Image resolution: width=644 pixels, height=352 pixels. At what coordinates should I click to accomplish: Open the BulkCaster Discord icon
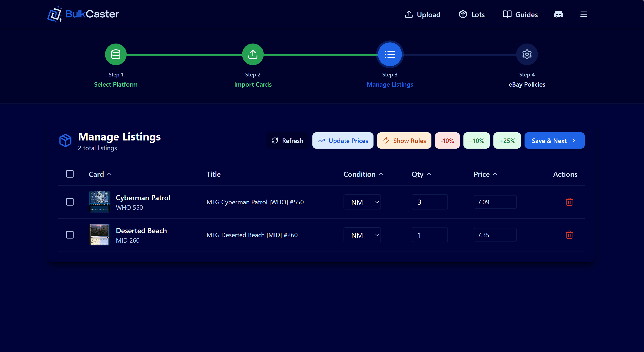pyautogui.click(x=559, y=14)
